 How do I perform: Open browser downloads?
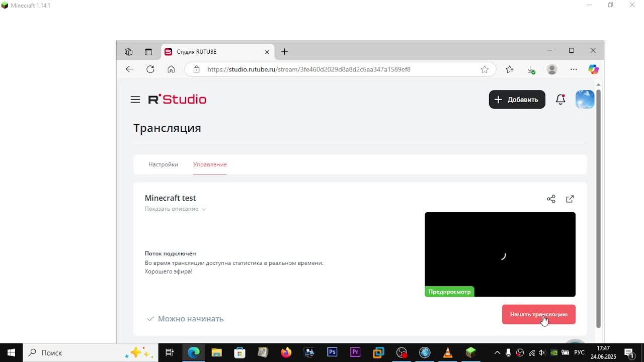(531, 69)
